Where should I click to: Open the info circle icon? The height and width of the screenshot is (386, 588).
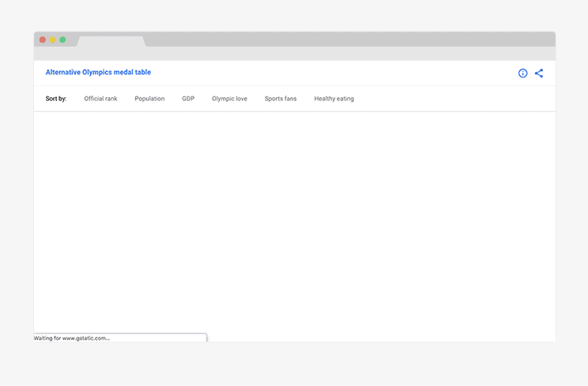point(522,73)
